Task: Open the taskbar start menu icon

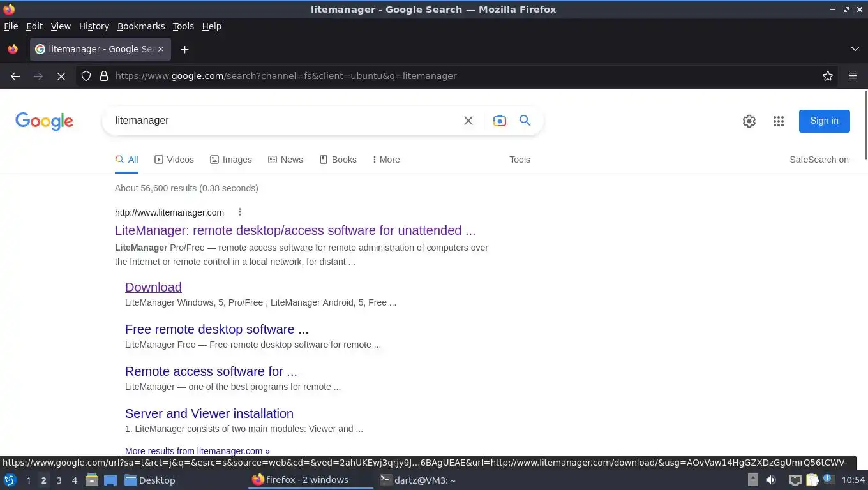Action: click(10, 480)
